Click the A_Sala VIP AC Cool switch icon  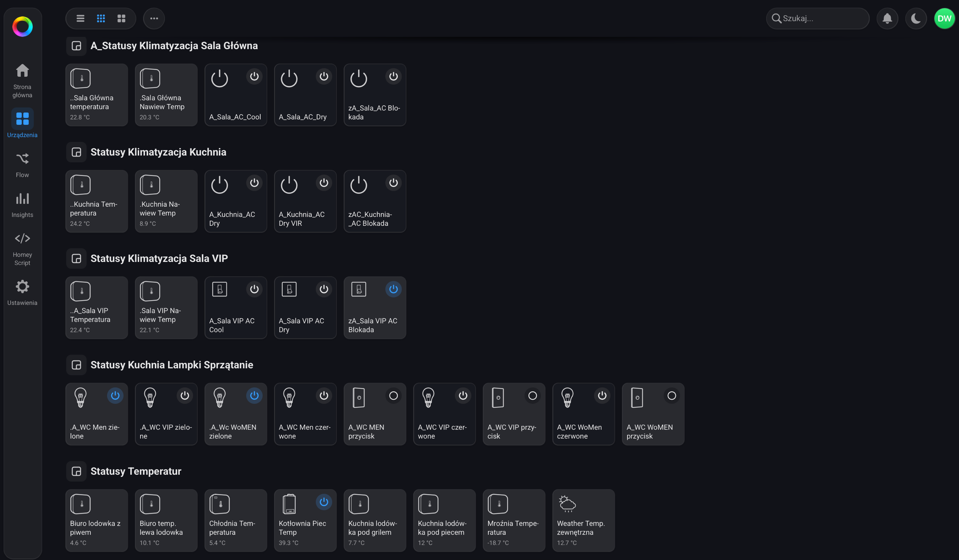(220, 290)
